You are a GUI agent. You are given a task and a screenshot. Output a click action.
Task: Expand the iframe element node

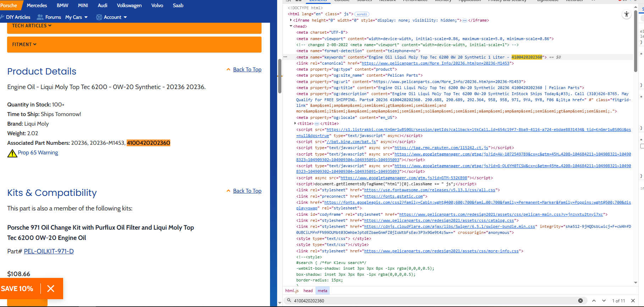click(x=291, y=20)
